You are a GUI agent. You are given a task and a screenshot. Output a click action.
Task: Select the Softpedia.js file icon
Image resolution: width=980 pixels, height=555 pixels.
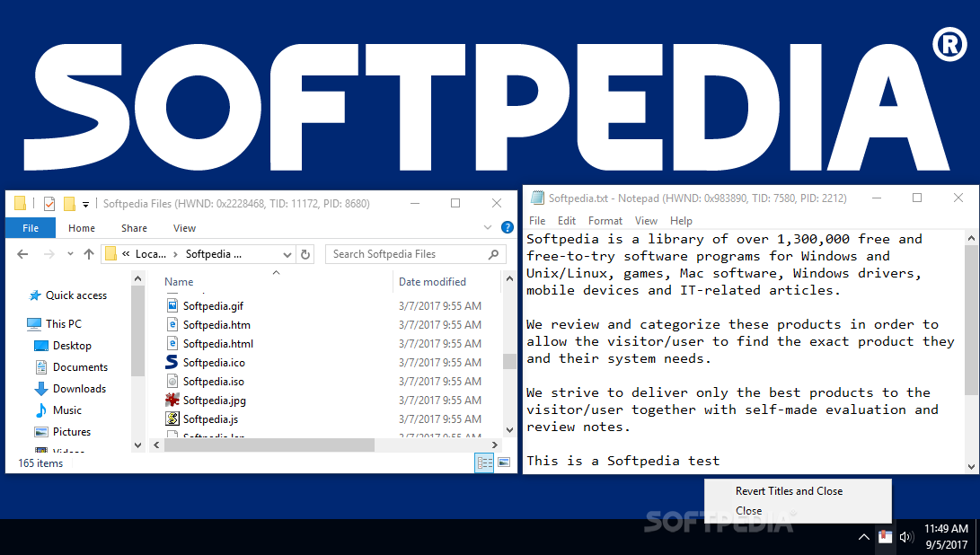(172, 418)
